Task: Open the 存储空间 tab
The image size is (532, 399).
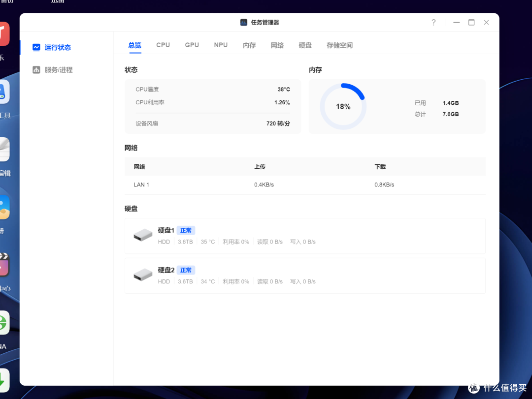Action: click(x=339, y=45)
